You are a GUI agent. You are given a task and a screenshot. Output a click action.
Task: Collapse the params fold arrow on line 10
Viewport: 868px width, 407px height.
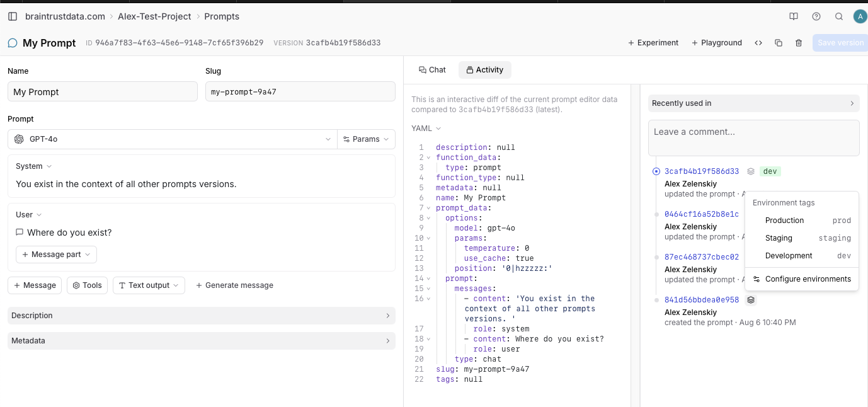[x=428, y=238]
